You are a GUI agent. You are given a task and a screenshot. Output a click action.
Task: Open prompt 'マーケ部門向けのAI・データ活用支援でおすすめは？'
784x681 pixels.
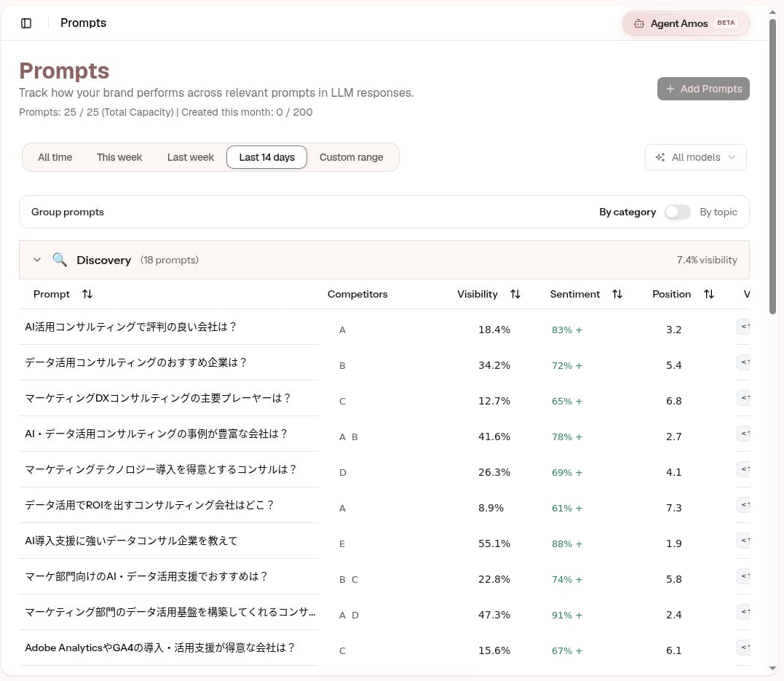(146, 576)
